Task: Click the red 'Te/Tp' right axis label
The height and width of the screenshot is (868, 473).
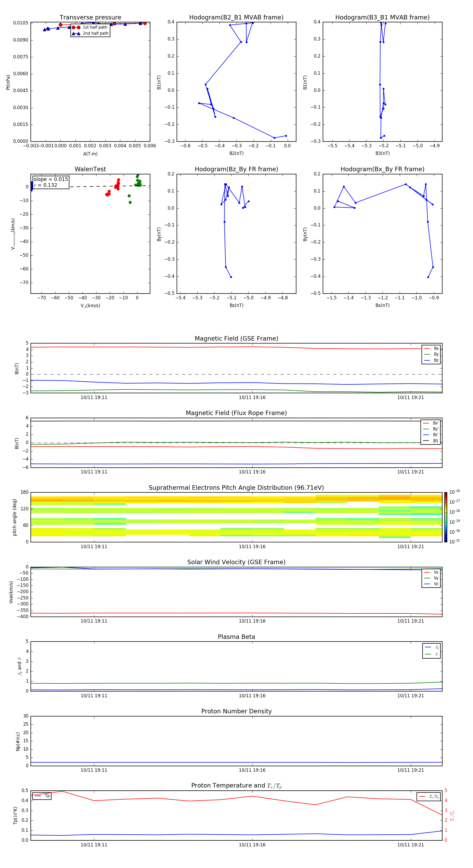Action: click(453, 815)
